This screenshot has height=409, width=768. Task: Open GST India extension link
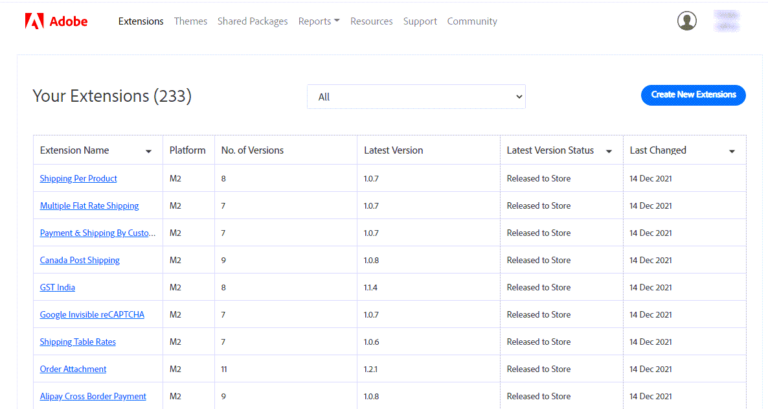(x=57, y=288)
